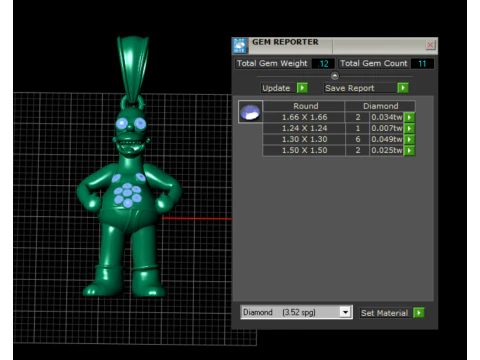Click the Total Gem Count value 11
The image size is (480, 360).
coord(422,63)
